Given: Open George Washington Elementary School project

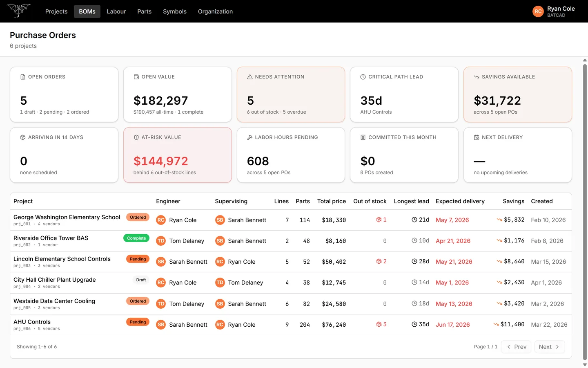Looking at the screenshot, I should click(x=67, y=217).
